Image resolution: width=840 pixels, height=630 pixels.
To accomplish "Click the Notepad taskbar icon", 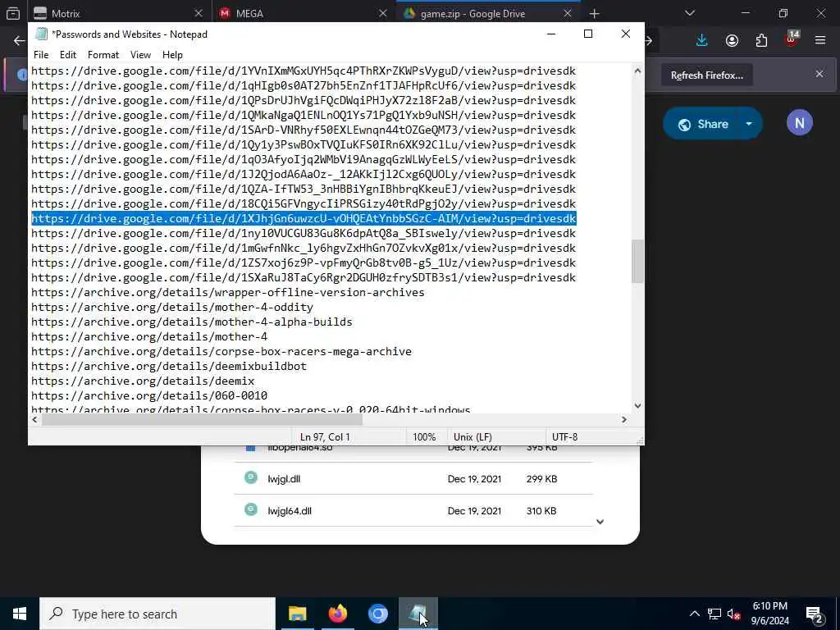I will click(418, 614).
